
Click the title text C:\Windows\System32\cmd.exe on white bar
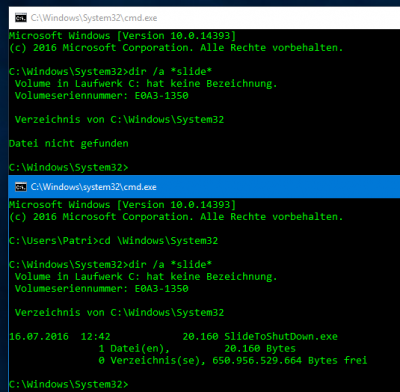pyautogui.click(x=94, y=18)
